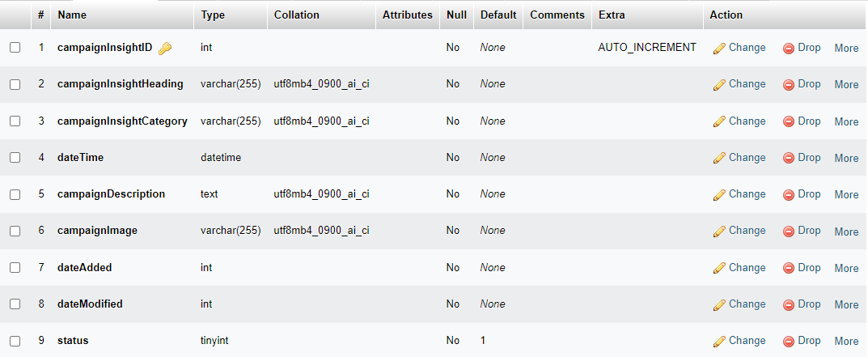Toggle the checkbox for campaignImage row

pos(15,231)
